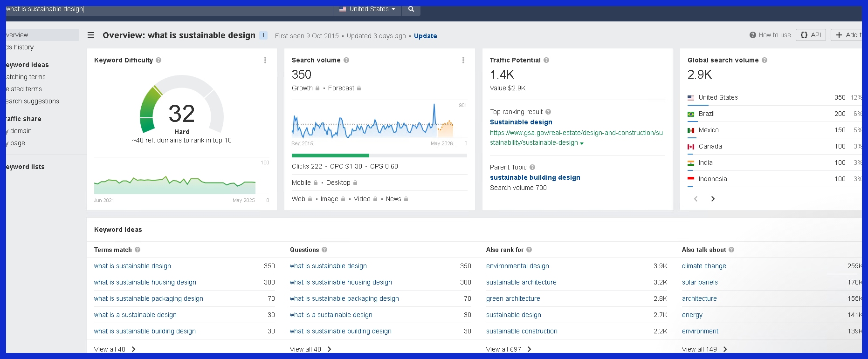Open View all 697 under Also rank for
This screenshot has height=359, width=868.
pos(509,349)
